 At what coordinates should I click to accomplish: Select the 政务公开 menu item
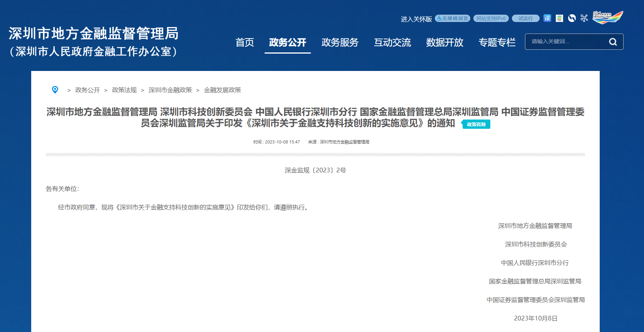(x=288, y=42)
